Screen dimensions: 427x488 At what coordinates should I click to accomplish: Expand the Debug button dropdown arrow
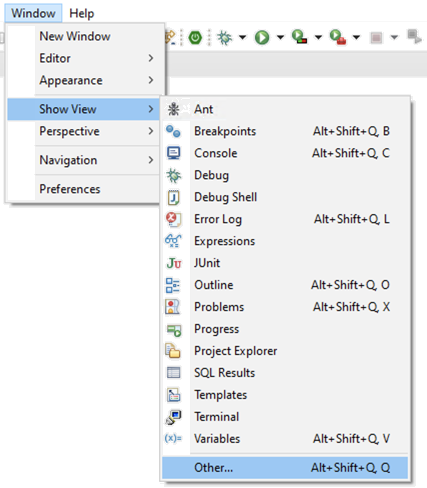pos(242,37)
